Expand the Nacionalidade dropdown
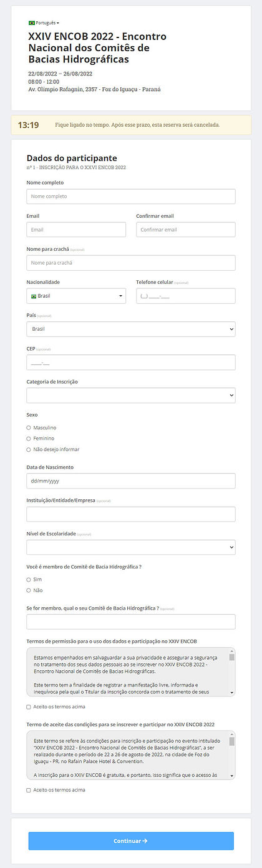262x868 pixels. [x=76, y=296]
